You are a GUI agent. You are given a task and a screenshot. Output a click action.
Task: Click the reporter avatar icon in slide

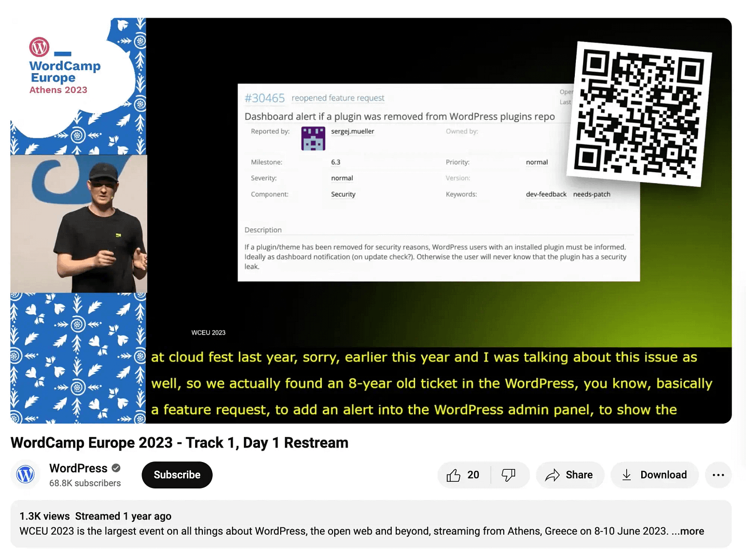click(x=313, y=138)
